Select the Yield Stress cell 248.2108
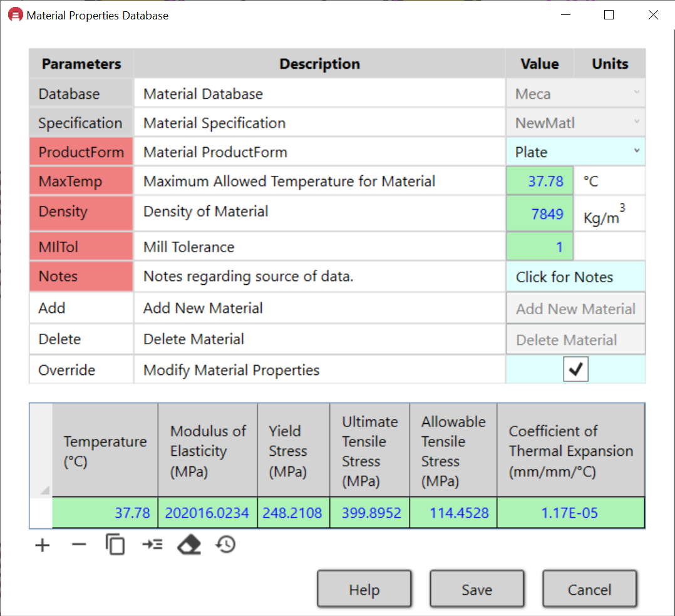Image resolution: width=675 pixels, height=616 pixels. (294, 513)
